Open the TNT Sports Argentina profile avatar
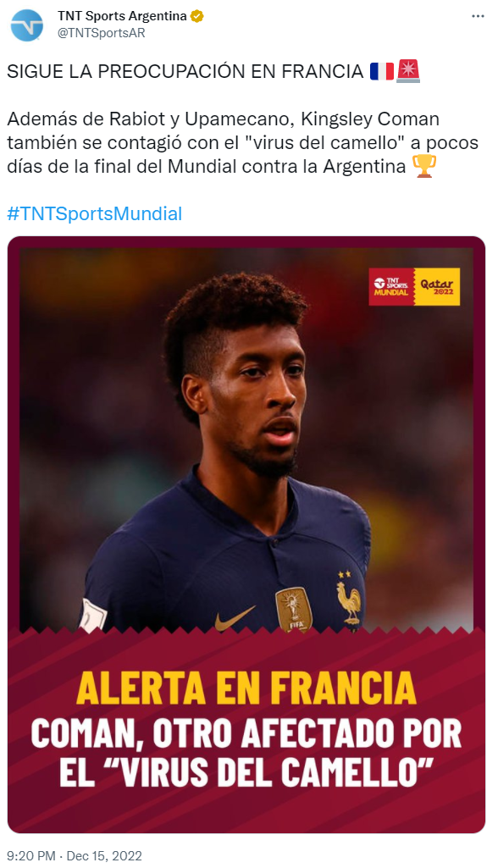 click(x=26, y=25)
